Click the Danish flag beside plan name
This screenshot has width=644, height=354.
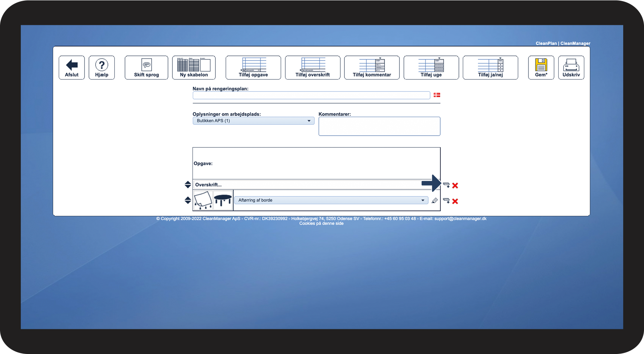point(437,95)
